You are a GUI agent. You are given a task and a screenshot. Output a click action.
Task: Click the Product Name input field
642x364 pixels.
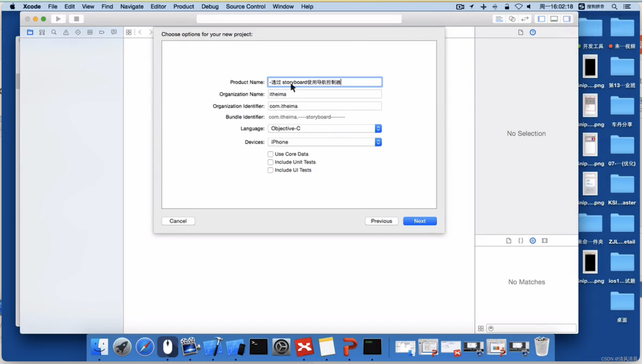point(324,82)
